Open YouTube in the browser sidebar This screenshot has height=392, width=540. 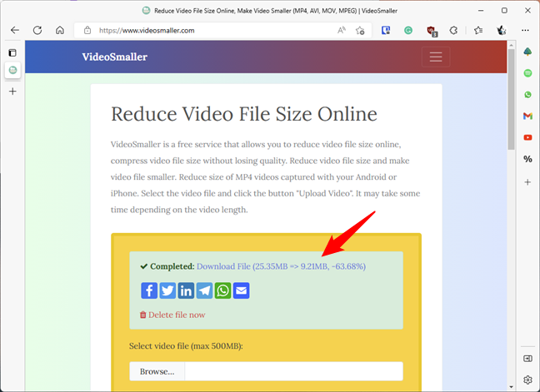coord(527,137)
